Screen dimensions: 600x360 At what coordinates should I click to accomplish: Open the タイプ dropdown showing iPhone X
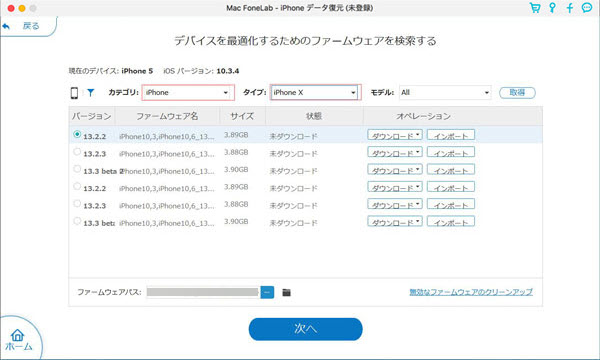tap(315, 93)
